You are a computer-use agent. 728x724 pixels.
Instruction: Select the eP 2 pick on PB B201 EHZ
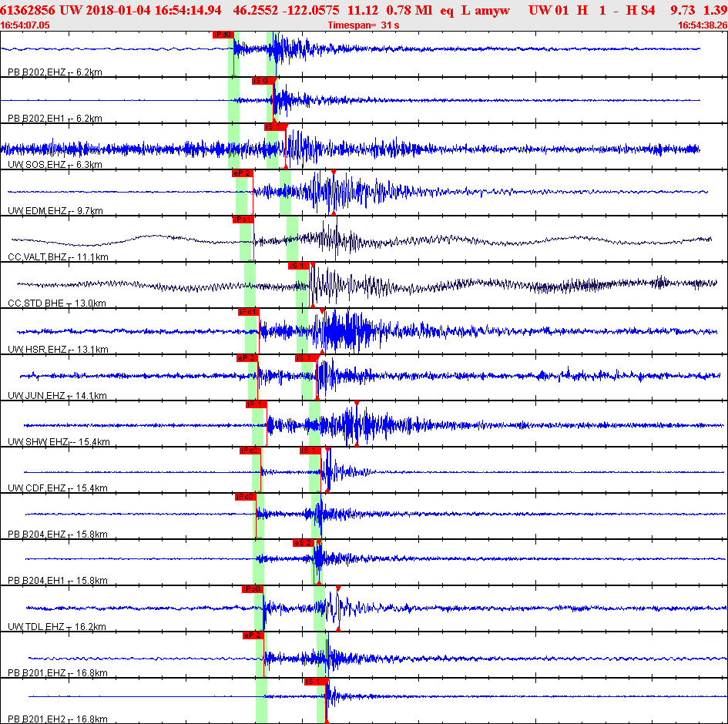tap(253, 635)
